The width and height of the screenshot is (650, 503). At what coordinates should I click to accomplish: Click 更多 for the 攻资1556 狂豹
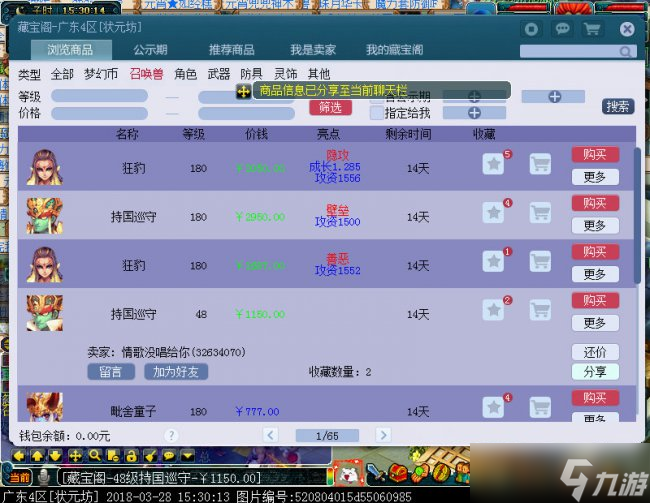[x=595, y=177]
